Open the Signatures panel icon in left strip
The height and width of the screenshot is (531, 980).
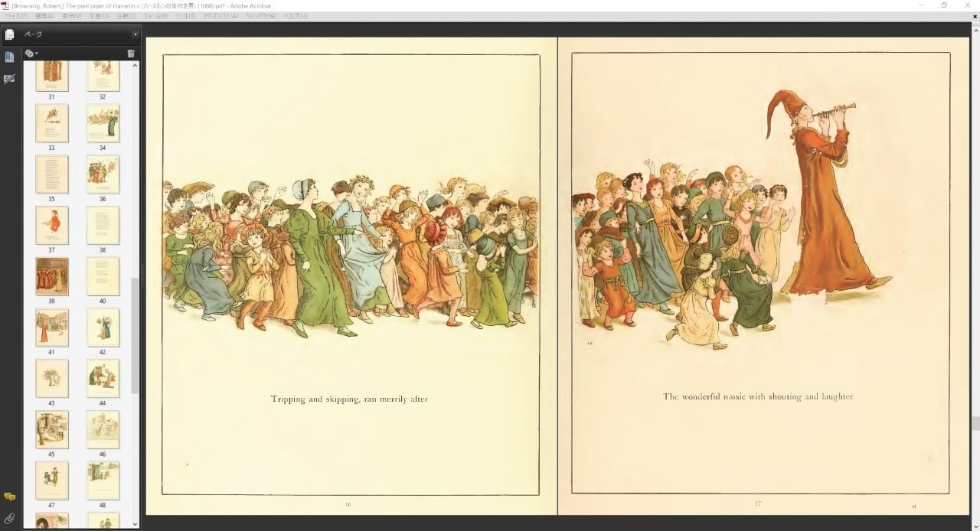(x=9, y=79)
